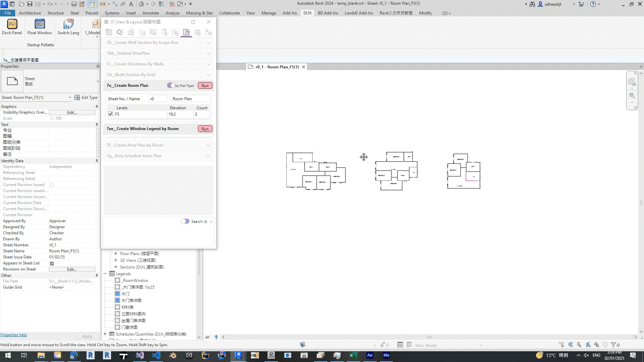Open _RoomWindow legend in project browser
644x362 pixels.
135,281
